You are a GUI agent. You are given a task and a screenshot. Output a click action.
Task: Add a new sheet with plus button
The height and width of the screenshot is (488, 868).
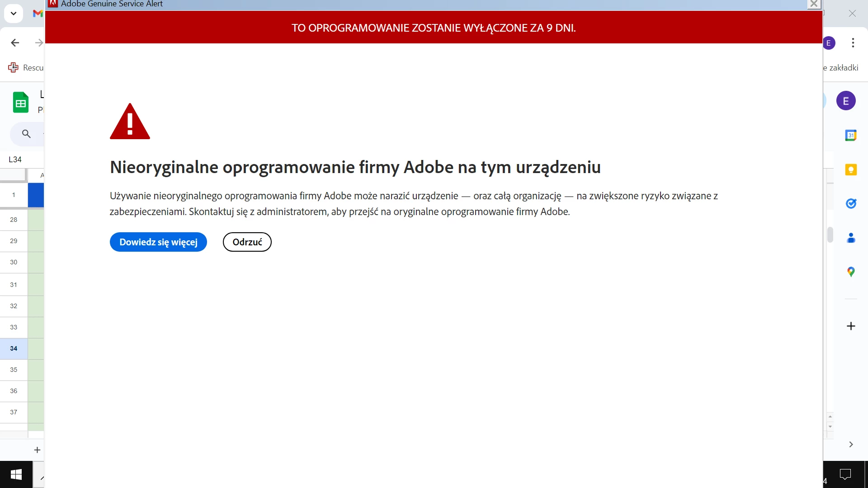click(37, 450)
